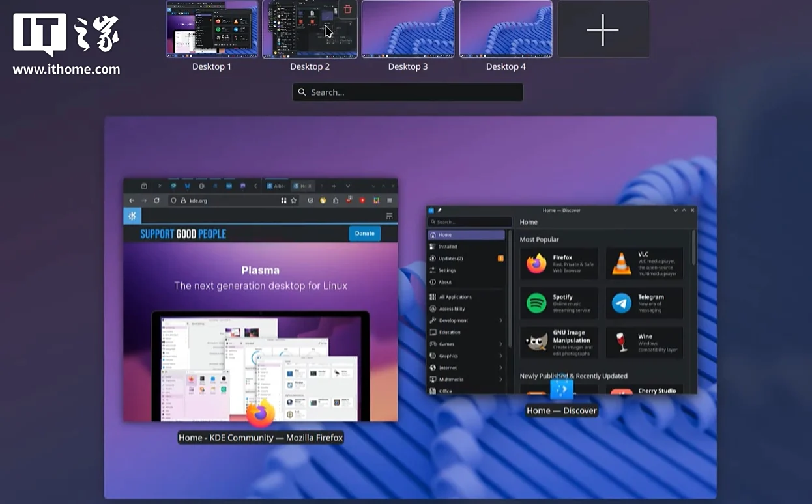812x504 pixels.
Task: Bookmark kde.org with the star icon
Action: pyautogui.click(x=294, y=201)
